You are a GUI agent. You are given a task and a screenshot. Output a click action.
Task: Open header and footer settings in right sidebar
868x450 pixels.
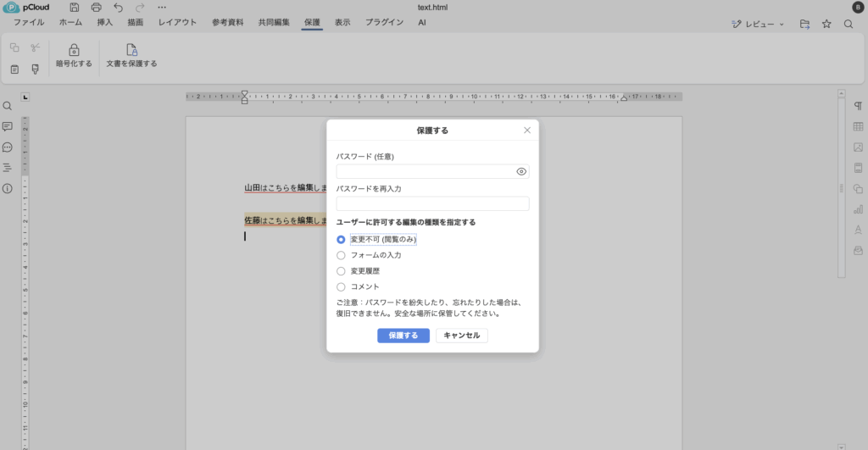pyautogui.click(x=858, y=168)
